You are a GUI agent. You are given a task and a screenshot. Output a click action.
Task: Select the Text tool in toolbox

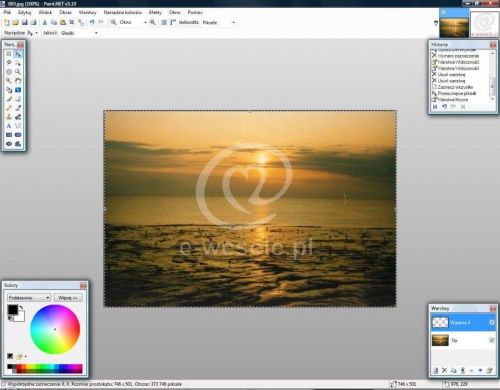(9, 126)
